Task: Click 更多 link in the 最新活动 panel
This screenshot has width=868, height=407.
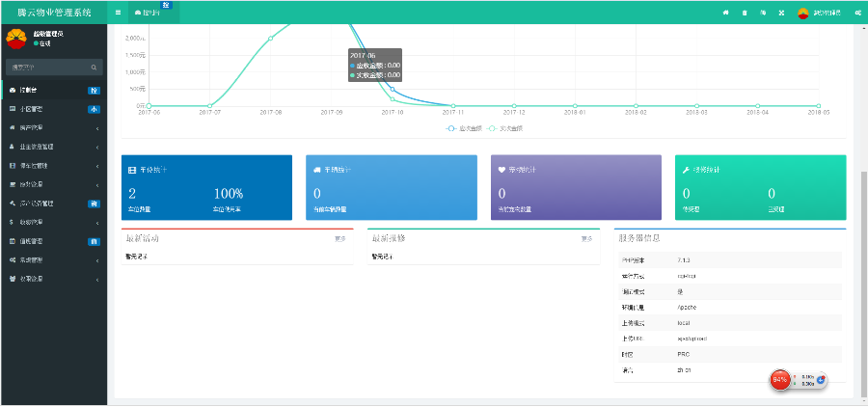Action: [340, 237]
